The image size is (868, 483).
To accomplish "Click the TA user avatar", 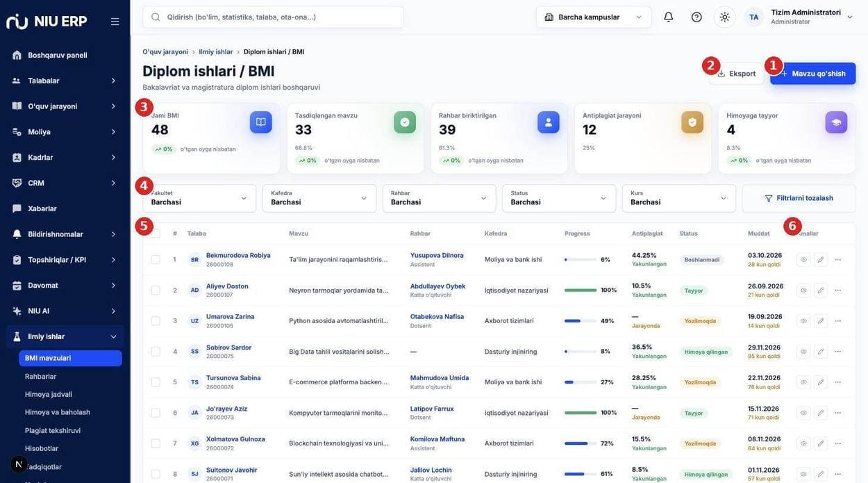I will click(754, 17).
